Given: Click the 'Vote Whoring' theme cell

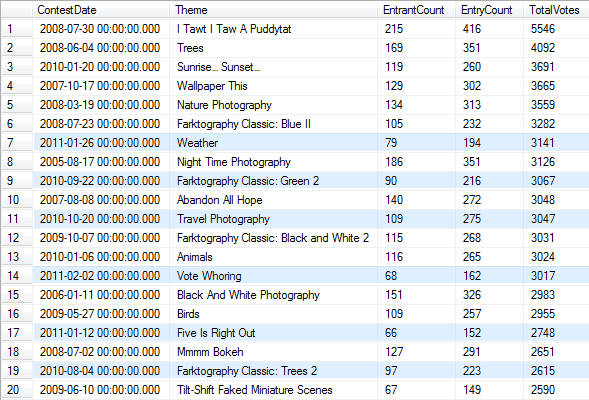Looking at the screenshot, I should point(273,276).
